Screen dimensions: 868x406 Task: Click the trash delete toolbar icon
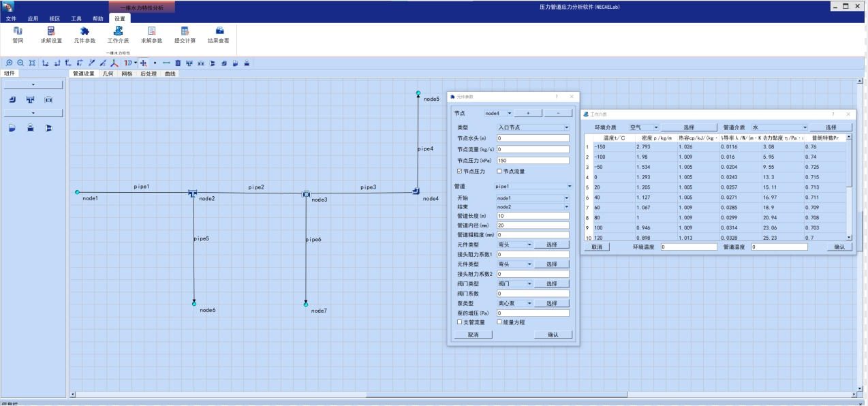tap(178, 63)
